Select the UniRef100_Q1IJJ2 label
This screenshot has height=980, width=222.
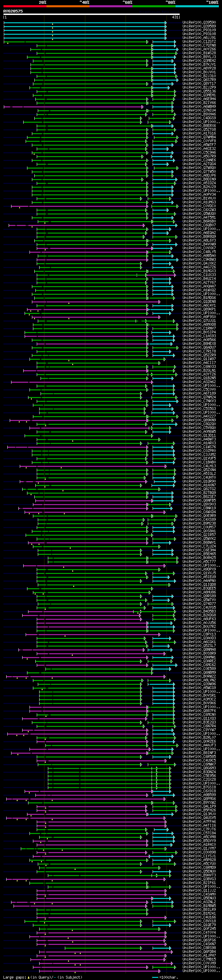tap(199, 890)
